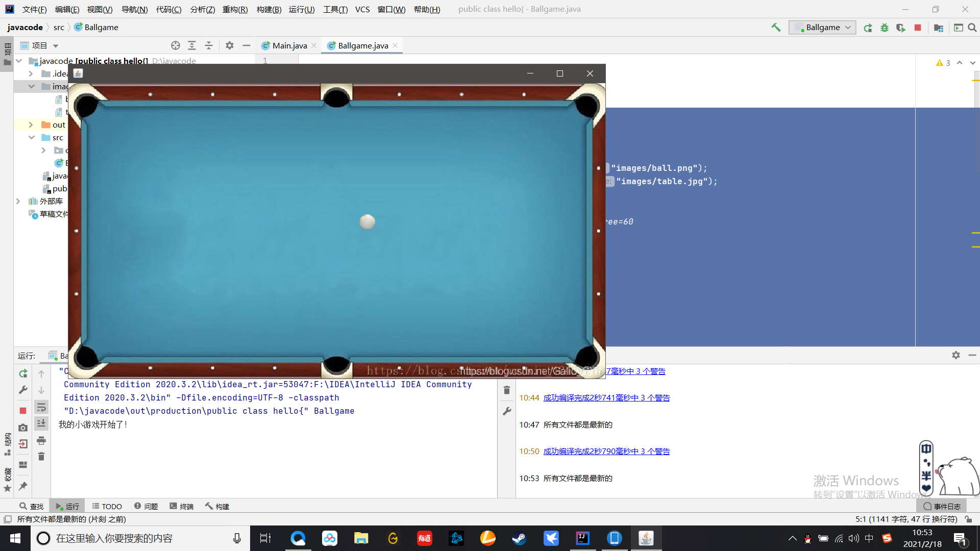The image size is (980, 551).
Task: Open project panel gear options
Action: click(230, 45)
